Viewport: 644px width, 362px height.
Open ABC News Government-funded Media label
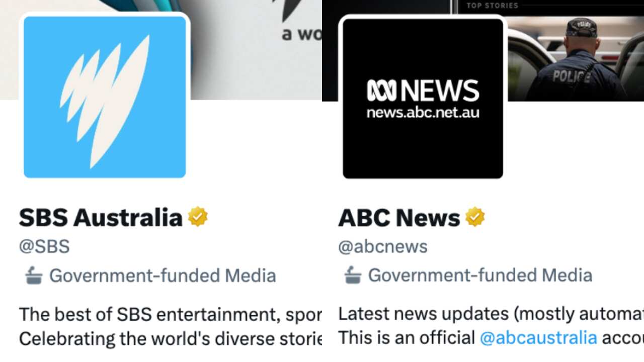tap(480, 276)
